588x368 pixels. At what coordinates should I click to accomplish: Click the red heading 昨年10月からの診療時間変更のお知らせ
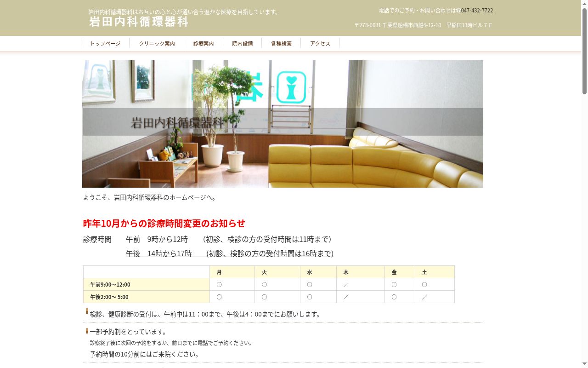pyautogui.click(x=164, y=223)
